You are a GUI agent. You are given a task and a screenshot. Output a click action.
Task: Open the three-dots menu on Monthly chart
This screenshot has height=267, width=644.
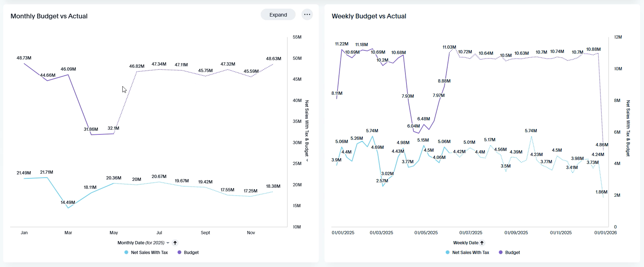307,15
